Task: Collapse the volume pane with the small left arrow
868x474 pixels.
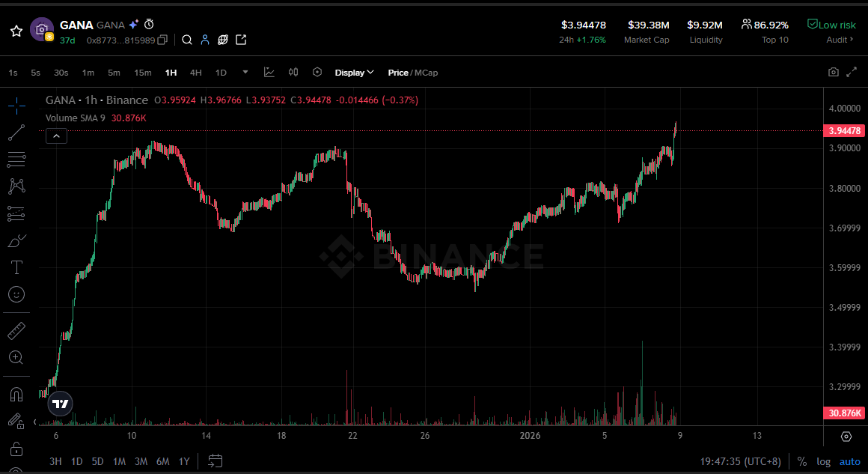Action: [x=35, y=422]
